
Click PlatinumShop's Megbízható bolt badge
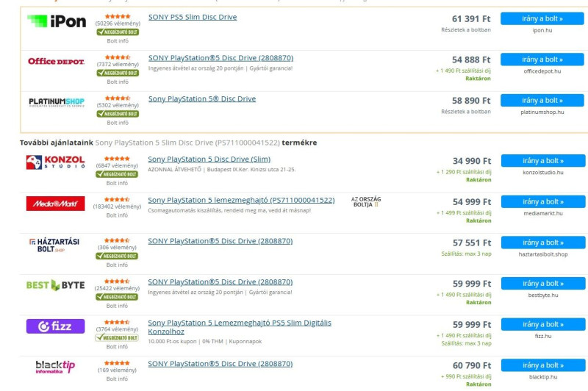coord(118,114)
